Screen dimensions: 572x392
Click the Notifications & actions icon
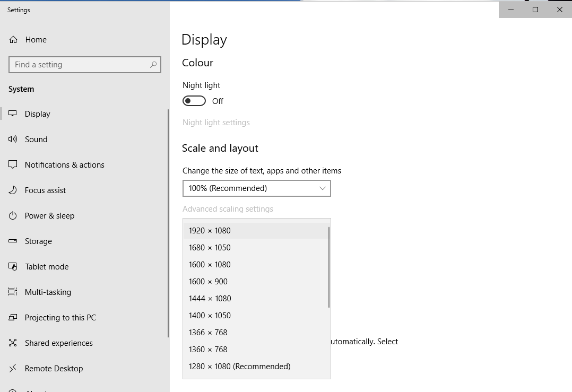pyautogui.click(x=13, y=164)
